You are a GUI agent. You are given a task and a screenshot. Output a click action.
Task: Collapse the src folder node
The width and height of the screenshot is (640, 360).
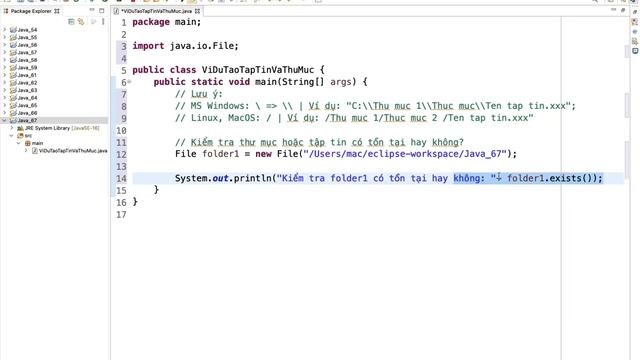12,135
